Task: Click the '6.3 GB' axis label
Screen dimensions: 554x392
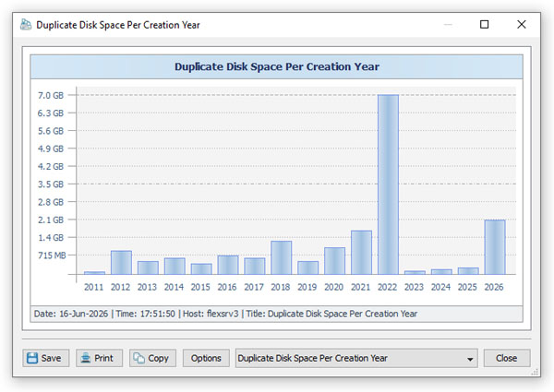Action: 51,113
